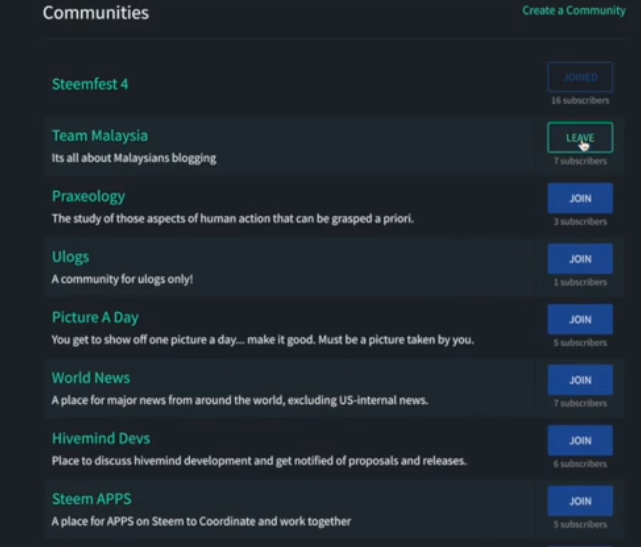Join the Picture A Day community
This screenshot has height=547, width=641.
click(x=580, y=319)
